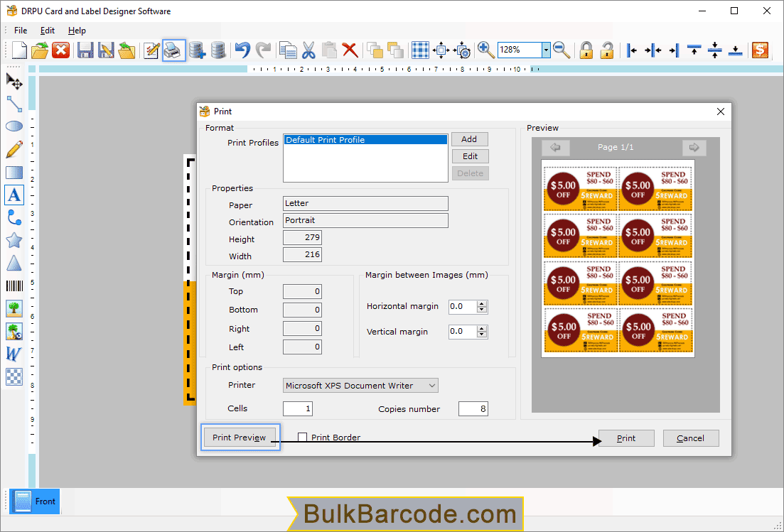The width and height of the screenshot is (784, 532).
Task: Click the zoom percentage field showing 128%
Action: tap(520, 50)
